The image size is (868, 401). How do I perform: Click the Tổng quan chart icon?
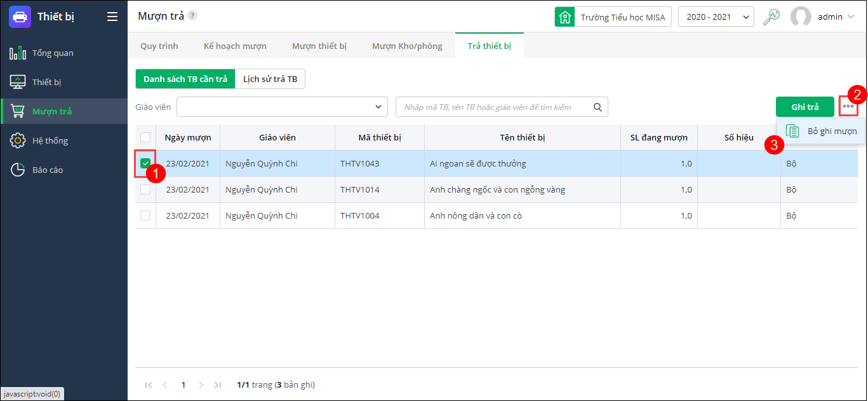point(18,53)
